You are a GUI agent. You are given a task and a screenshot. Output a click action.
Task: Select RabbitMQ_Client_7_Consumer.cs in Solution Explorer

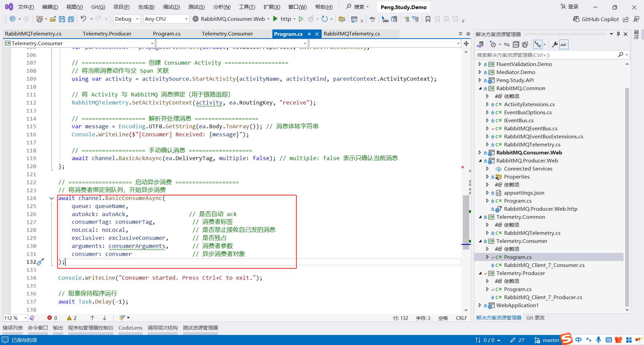tap(544, 265)
